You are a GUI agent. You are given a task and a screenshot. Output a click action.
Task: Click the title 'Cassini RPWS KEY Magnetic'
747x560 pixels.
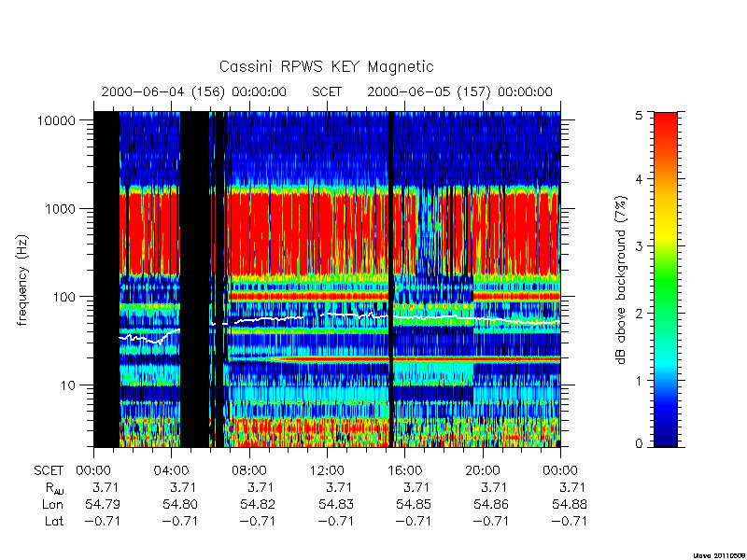(x=326, y=66)
